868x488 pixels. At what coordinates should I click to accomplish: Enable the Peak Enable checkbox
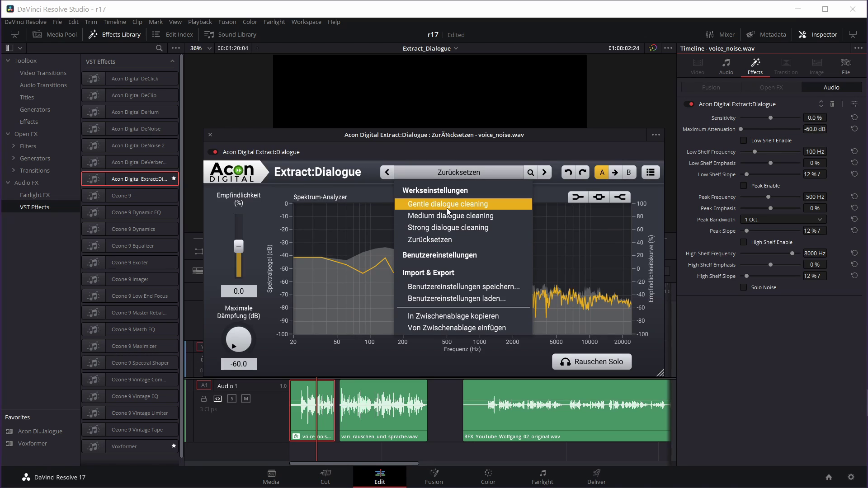click(x=743, y=186)
